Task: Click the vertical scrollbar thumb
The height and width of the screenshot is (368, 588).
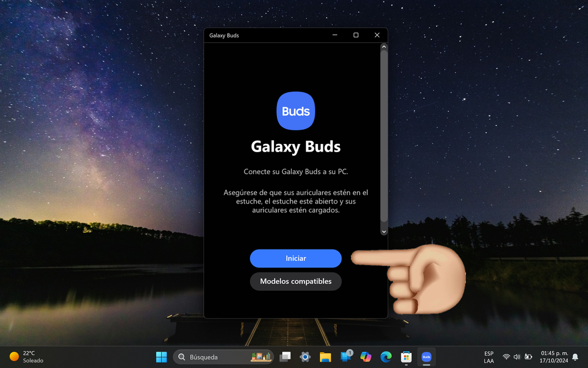Action: tap(384, 136)
